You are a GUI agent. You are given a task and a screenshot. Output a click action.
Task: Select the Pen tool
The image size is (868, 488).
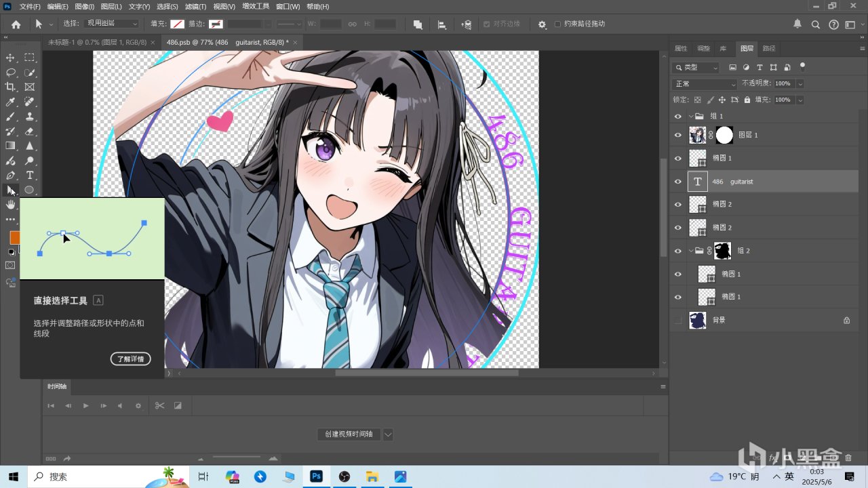pyautogui.click(x=10, y=176)
